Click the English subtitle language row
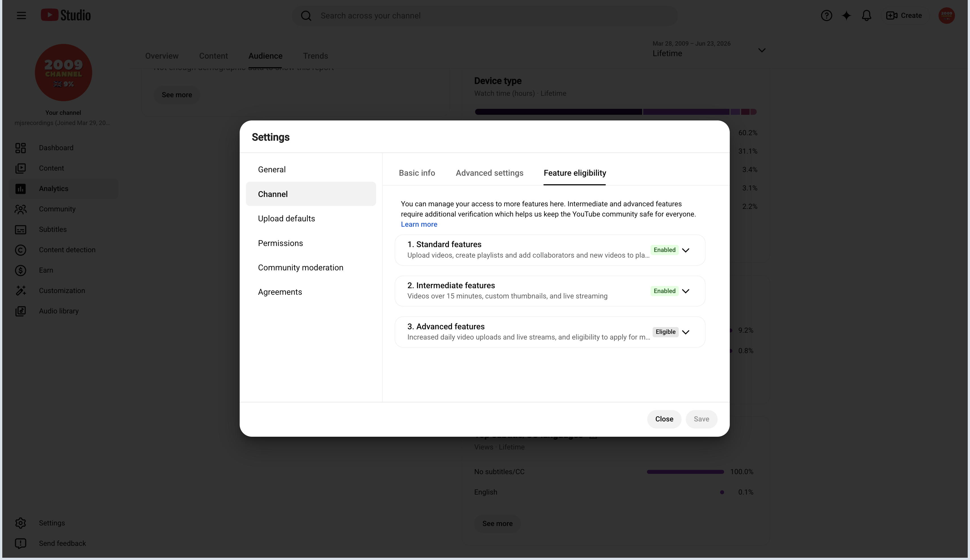 click(613, 492)
